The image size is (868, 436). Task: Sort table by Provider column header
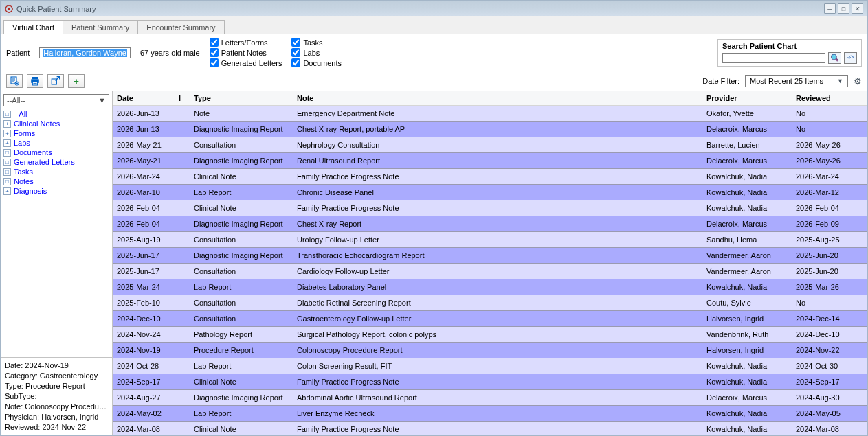pyautogui.click(x=722, y=98)
